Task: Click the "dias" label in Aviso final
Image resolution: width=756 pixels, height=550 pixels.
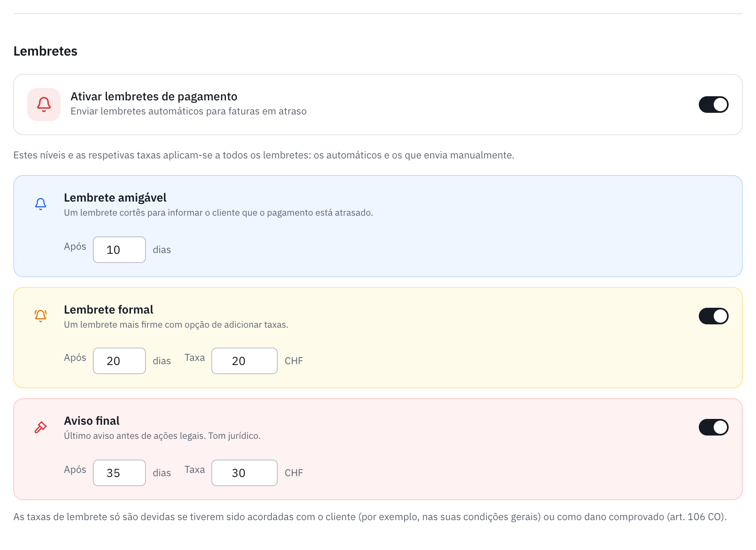Action: pyautogui.click(x=162, y=473)
